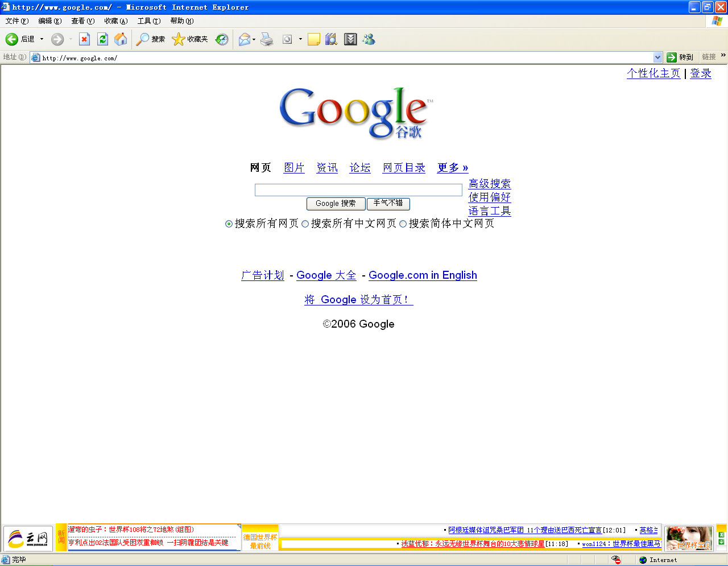The height and width of the screenshot is (566, 728).
Task: Switch to the 论坛 search tab
Action: (x=360, y=168)
